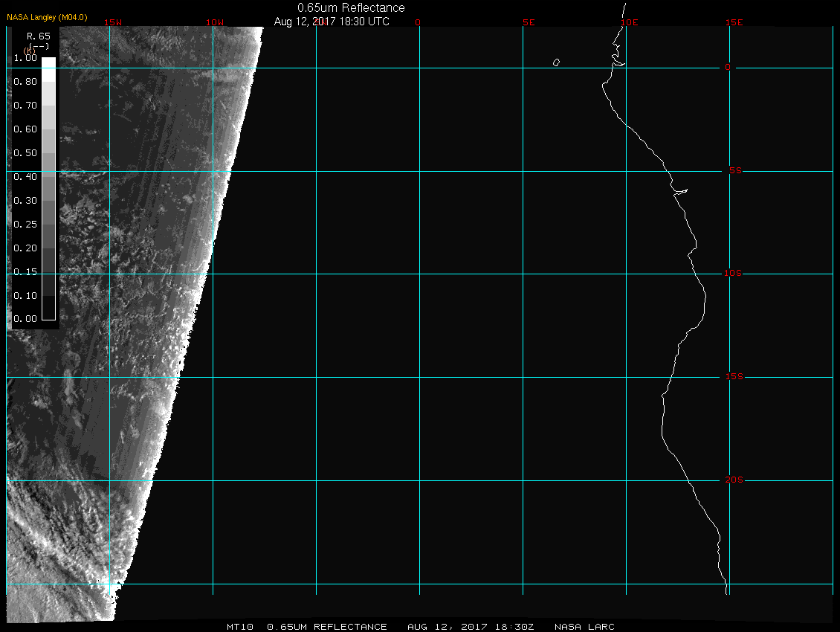
Task: Click the 15E longitude label
Action: (x=734, y=22)
